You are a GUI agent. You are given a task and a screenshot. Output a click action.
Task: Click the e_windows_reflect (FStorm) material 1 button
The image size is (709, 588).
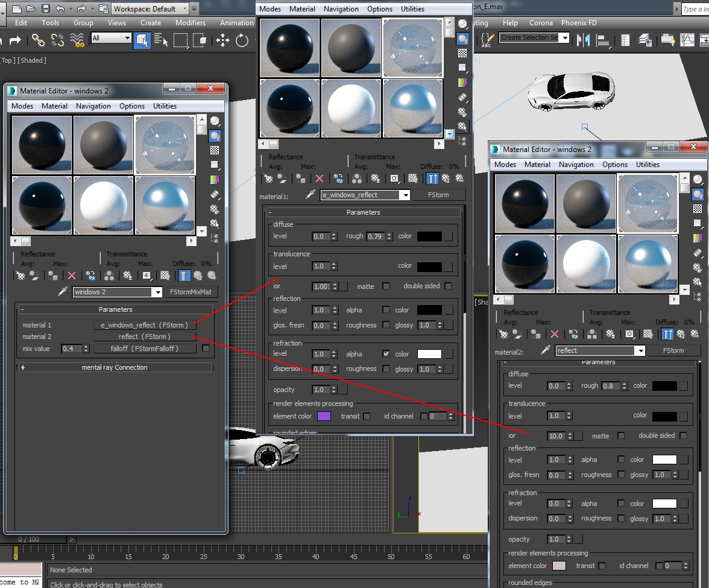tap(144, 324)
